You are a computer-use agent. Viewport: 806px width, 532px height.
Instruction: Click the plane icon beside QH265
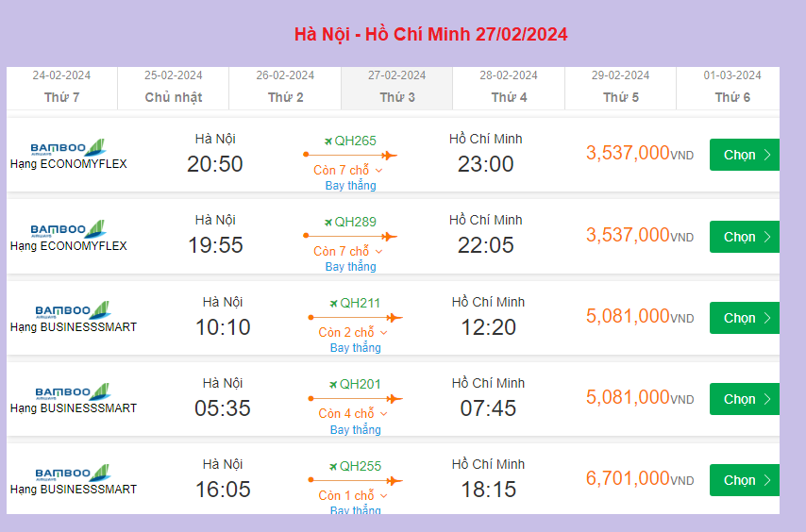click(328, 141)
